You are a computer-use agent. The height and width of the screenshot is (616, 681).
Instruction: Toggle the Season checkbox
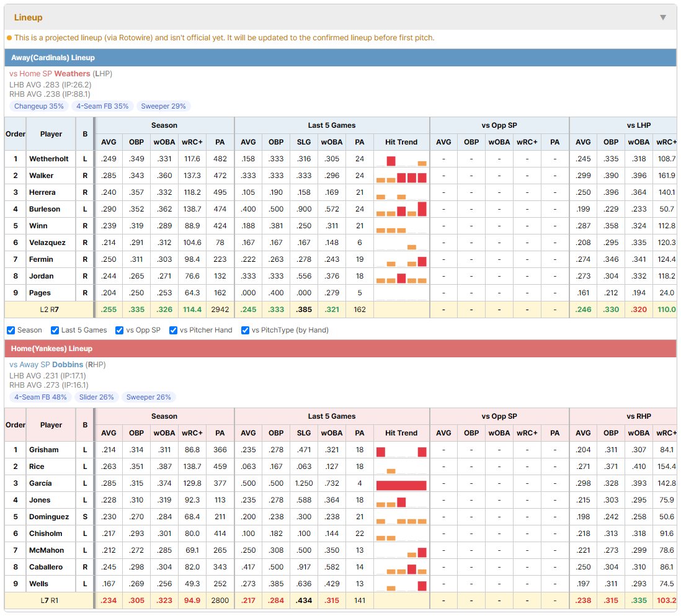point(11,330)
